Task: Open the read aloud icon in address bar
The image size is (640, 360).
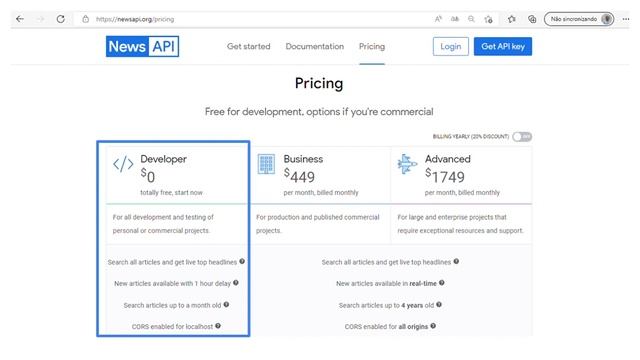Action: tap(438, 19)
